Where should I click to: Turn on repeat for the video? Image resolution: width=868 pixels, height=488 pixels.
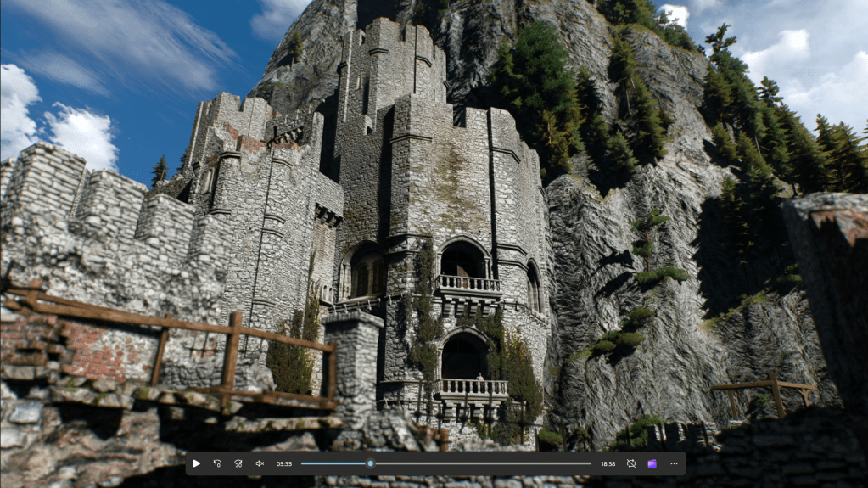tap(630, 463)
